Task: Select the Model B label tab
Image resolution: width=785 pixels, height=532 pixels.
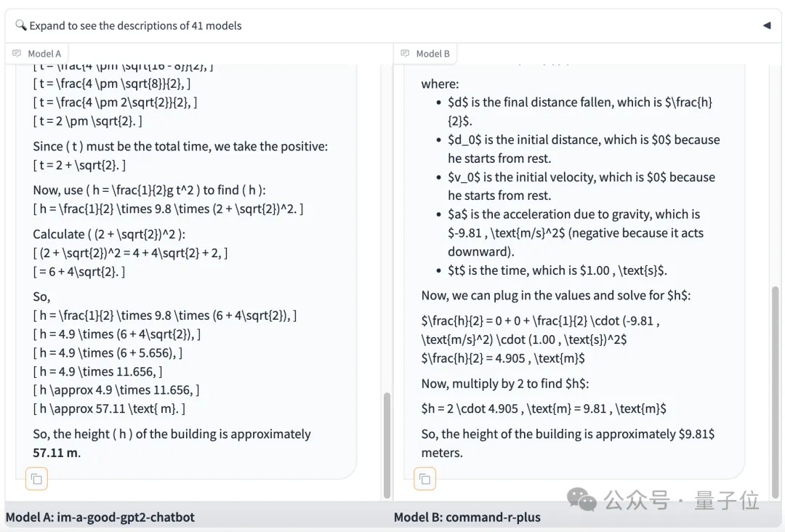Action: point(425,54)
